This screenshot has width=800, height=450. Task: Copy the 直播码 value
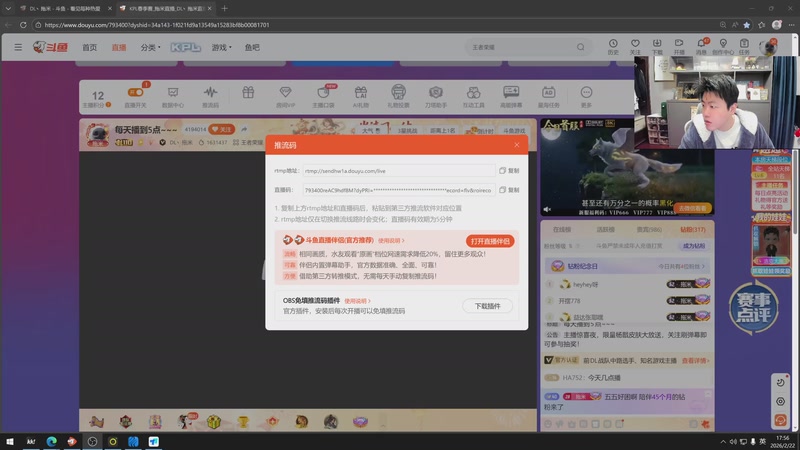(x=509, y=190)
